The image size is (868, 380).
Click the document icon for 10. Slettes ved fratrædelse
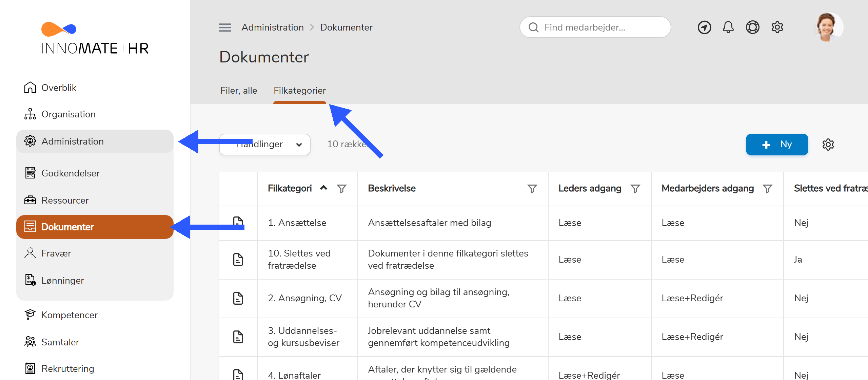tap(238, 260)
